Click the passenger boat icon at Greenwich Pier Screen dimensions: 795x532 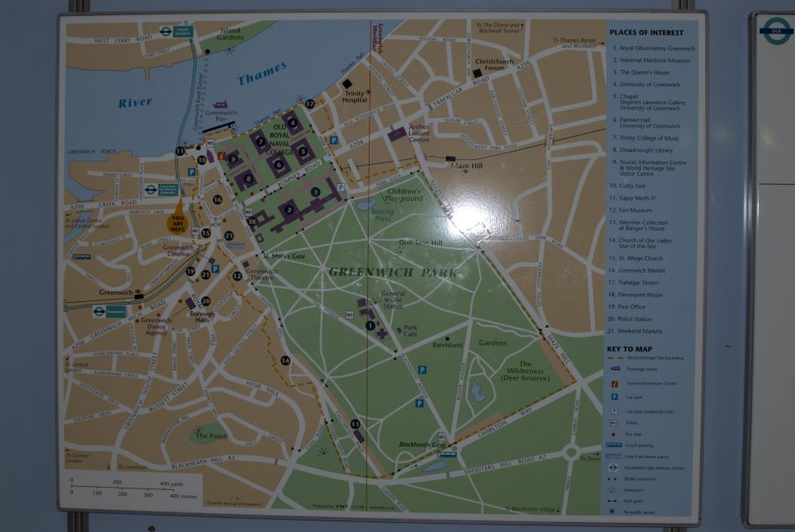pyautogui.click(x=220, y=105)
